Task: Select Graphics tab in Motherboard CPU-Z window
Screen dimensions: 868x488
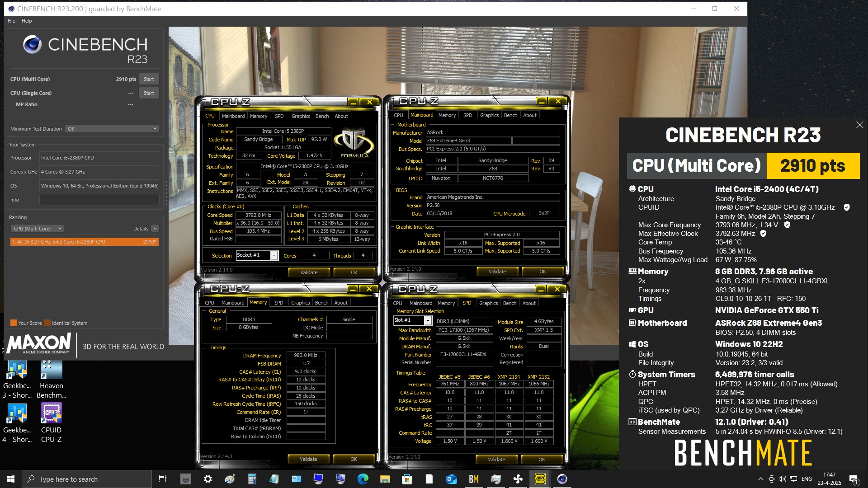Action: pyautogui.click(x=489, y=115)
